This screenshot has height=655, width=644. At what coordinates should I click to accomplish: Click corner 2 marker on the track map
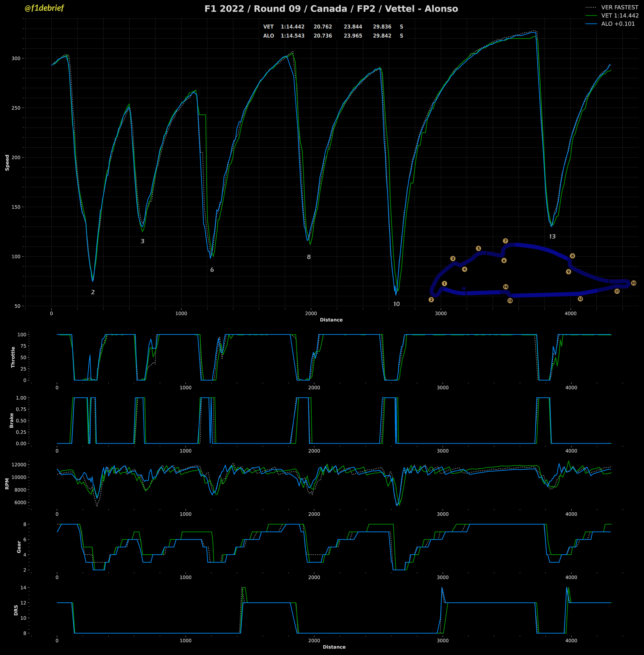(x=431, y=300)
